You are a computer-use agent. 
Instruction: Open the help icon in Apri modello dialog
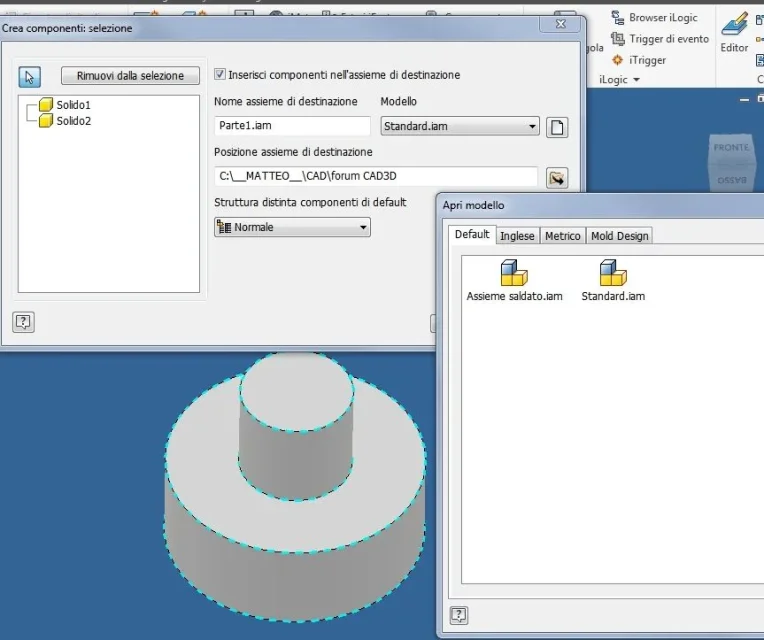click(458, 615)
